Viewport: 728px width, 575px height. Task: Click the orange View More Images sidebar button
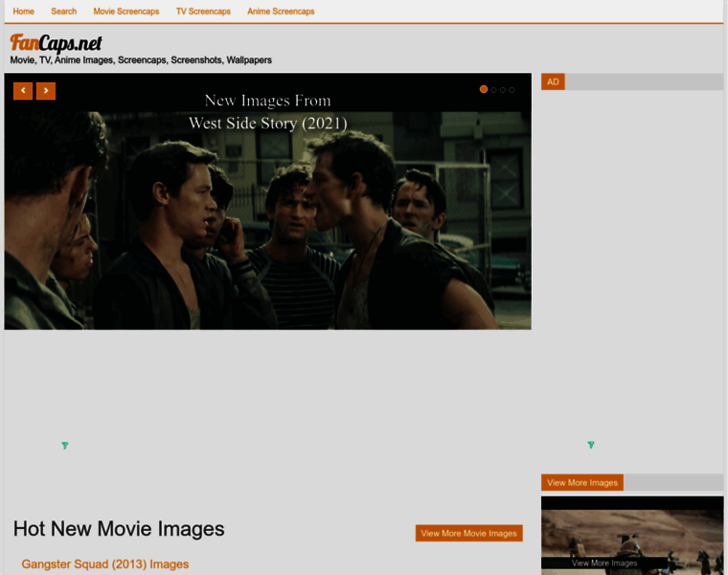[582, 483]
